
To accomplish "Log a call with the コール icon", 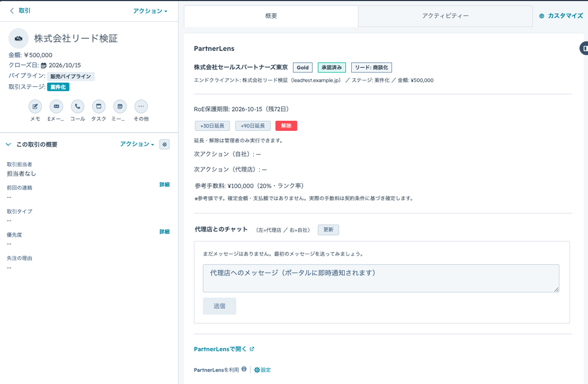I will [x=77, y=106].
